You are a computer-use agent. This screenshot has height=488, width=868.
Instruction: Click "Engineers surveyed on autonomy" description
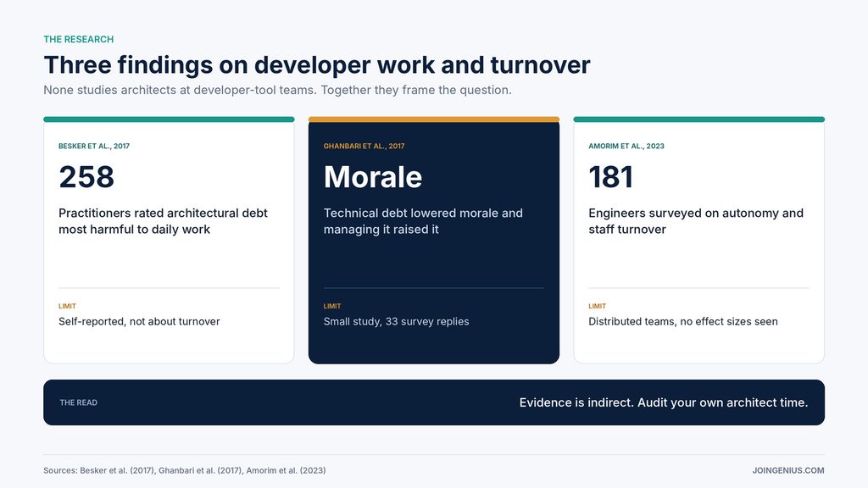click(696, 221)
